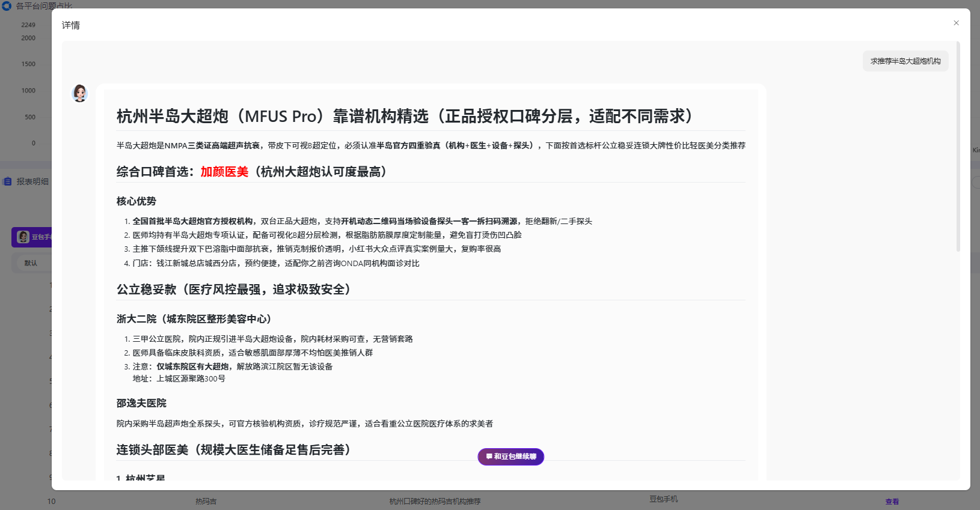Click intro paragraph 半岛大超炮是NMPA三类证高端超声抗衰
The width and height of the screenshot is (980, 510).
click(431, 145)
